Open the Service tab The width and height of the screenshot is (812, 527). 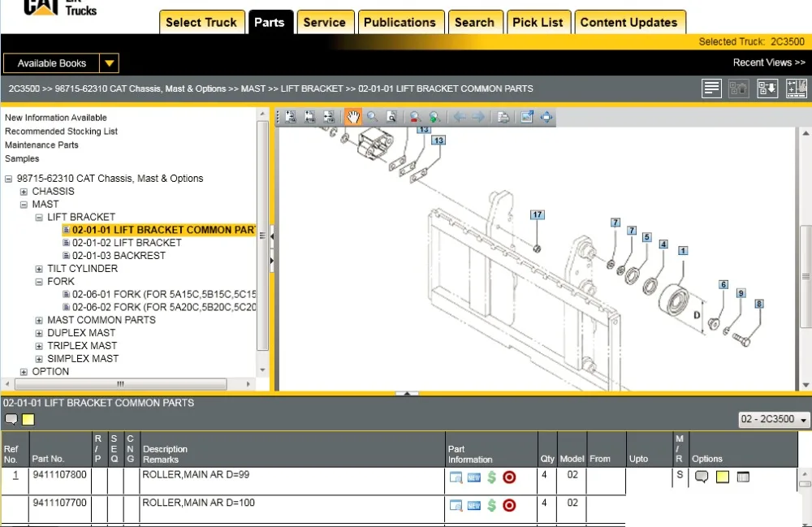click(x=326, y=22)
